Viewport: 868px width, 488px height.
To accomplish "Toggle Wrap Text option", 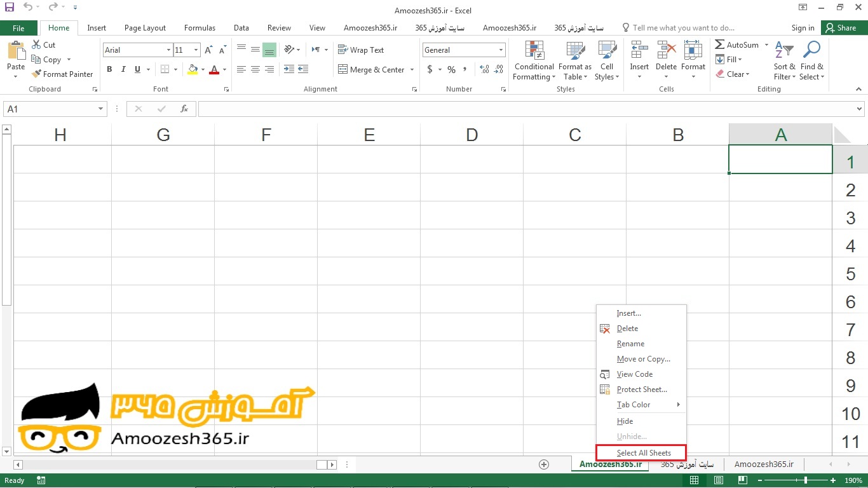I will click(360, 50).
